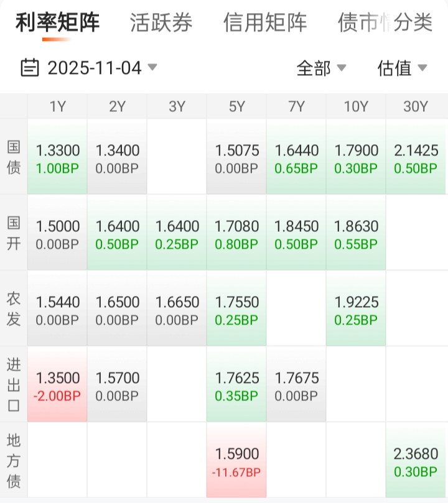448x503 pixels.
Task: Select the 利率矩阵 tab
Action: (x=57, y=23)
